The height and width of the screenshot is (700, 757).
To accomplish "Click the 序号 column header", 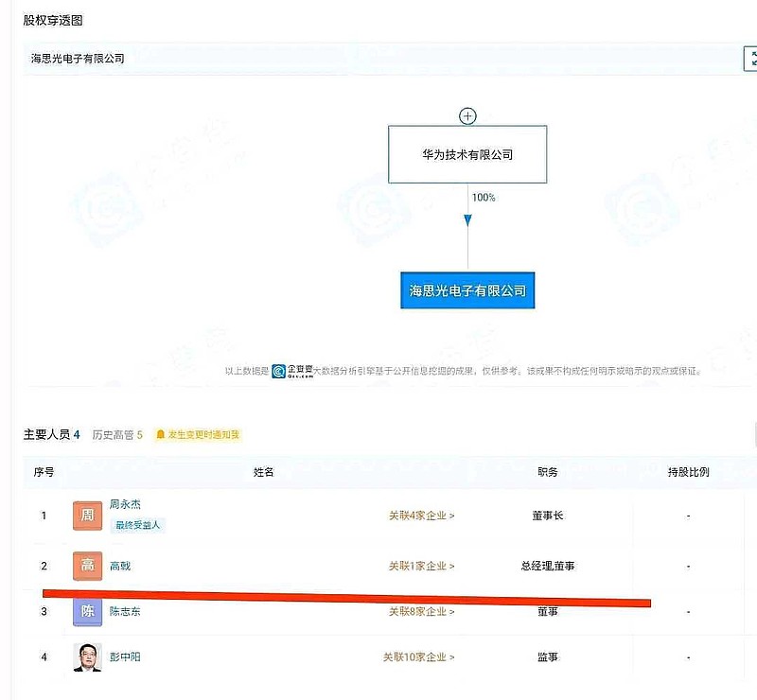I will pos(44,472).
